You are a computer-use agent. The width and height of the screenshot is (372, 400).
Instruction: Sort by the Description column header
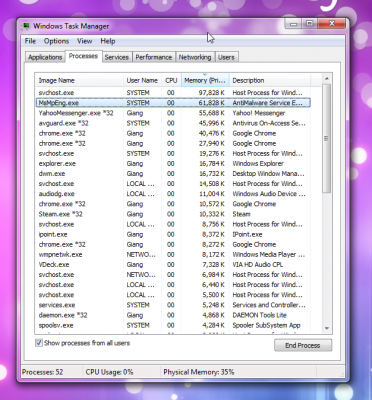(270, 80)
